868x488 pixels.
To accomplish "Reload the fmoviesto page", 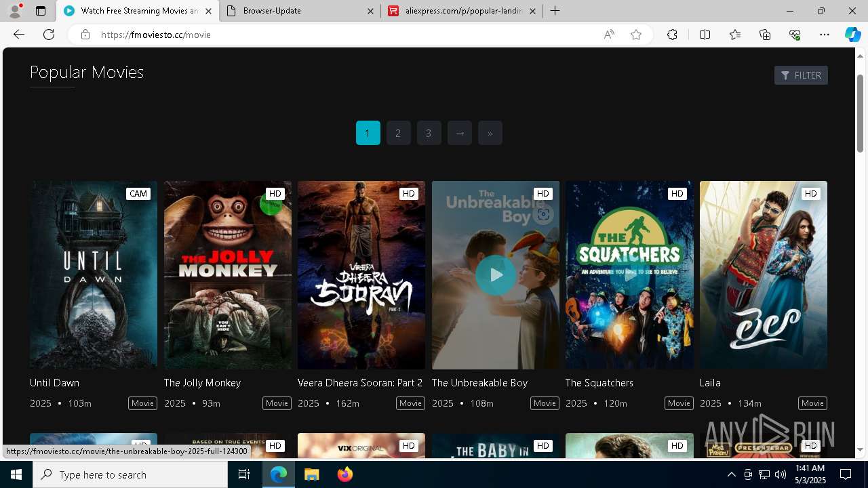I will coord(49,35).
